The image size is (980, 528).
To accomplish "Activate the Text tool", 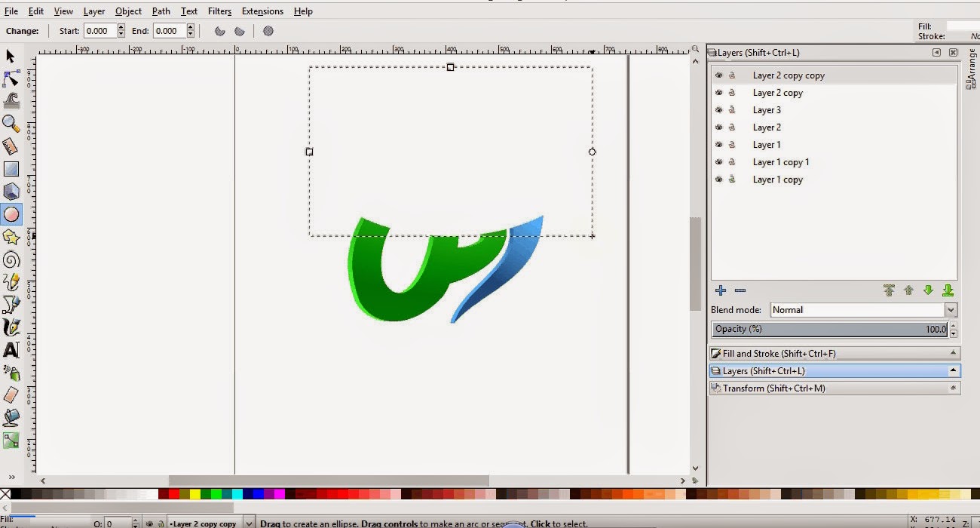I will click(10, 350).
